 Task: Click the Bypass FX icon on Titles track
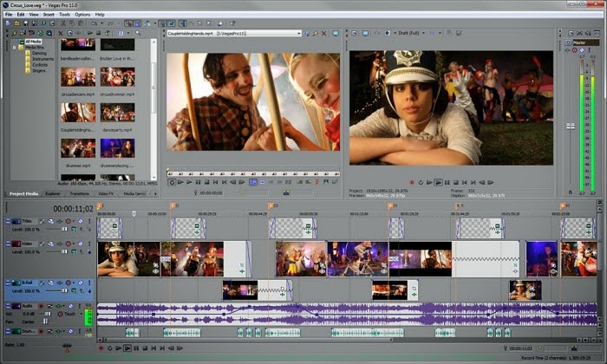[42, 221]
